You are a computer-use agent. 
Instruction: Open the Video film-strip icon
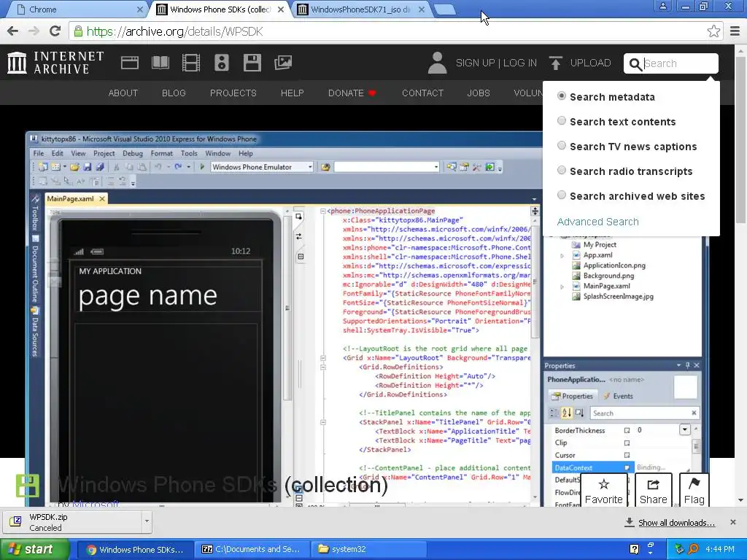pos(191,63)
